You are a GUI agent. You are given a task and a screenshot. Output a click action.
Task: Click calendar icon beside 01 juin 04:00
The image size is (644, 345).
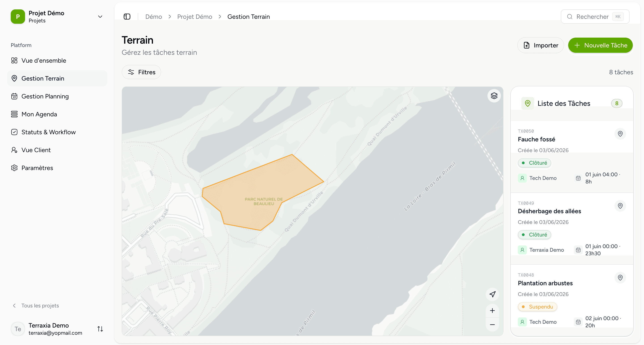[578, 178]
